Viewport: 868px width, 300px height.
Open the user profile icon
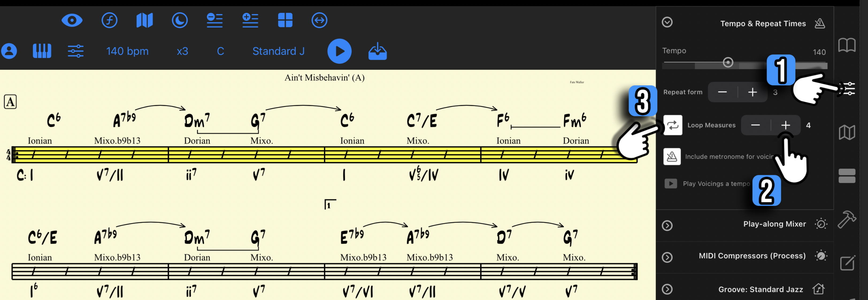[x=9, y=51]
